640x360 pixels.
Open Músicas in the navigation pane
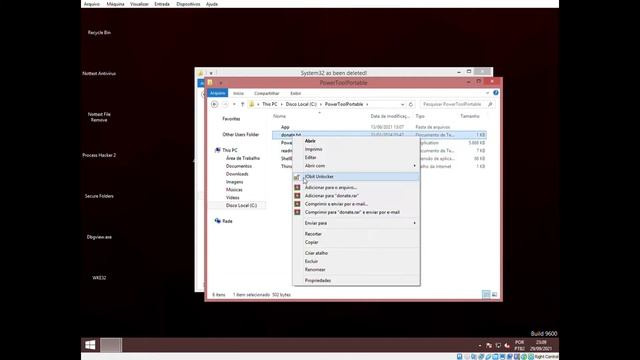click(234, 189)
